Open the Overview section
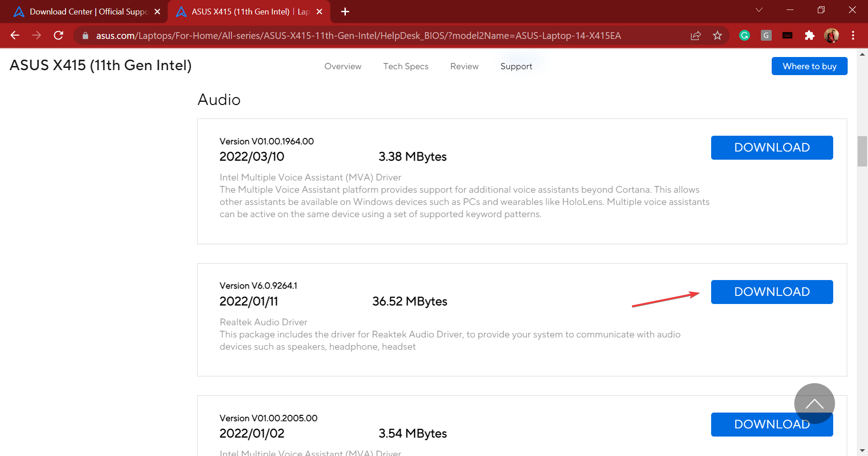The height and width of the screenshot is (456, 868). [x=343, y=66]
